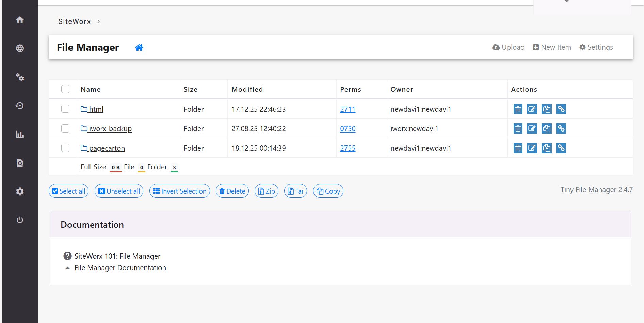Open the New Item menu option
The width and height of the screenshot is (644, 323).
pyautogui.click(x=552, y=47)
